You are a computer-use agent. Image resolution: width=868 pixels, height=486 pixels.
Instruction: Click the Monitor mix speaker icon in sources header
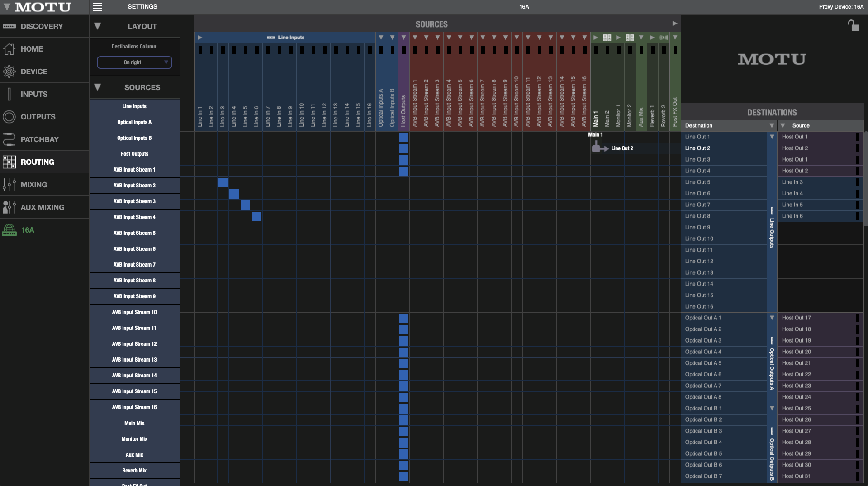tap(630, 38)
